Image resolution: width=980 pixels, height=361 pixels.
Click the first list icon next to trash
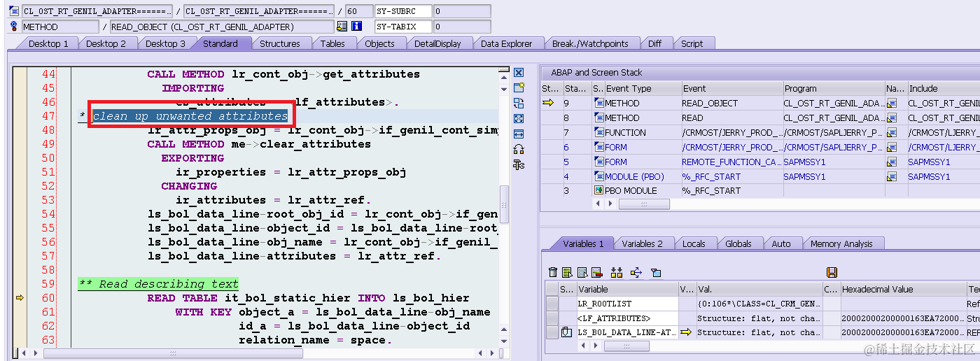click(568, 272)
